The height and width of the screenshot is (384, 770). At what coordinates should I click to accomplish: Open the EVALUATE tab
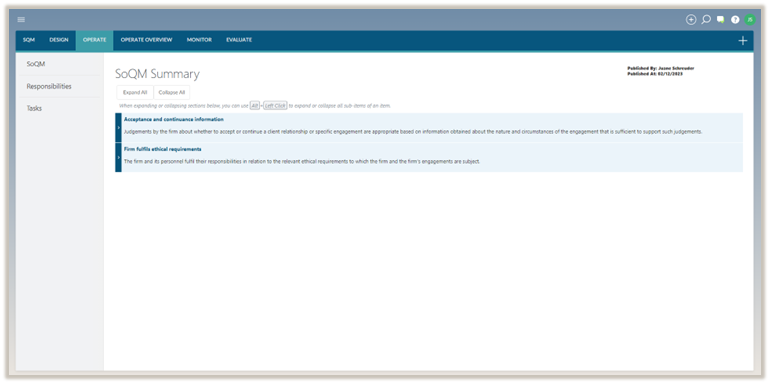coord(239,40)
